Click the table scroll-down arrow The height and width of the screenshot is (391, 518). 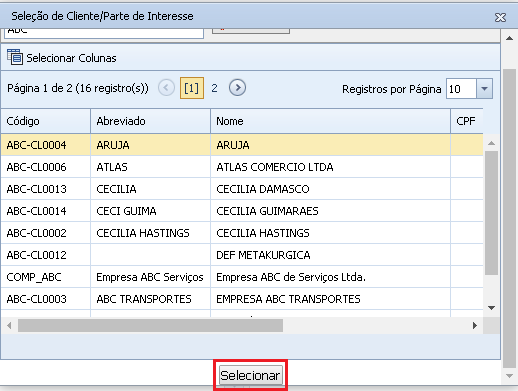click(x=491, y=308)
